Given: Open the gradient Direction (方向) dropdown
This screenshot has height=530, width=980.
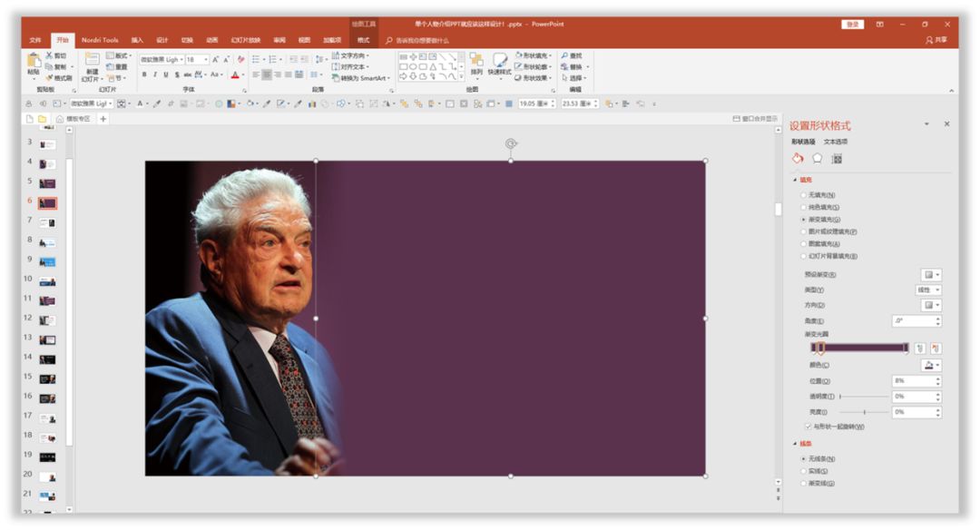Looking at the screenshot, I should point(931,305).
